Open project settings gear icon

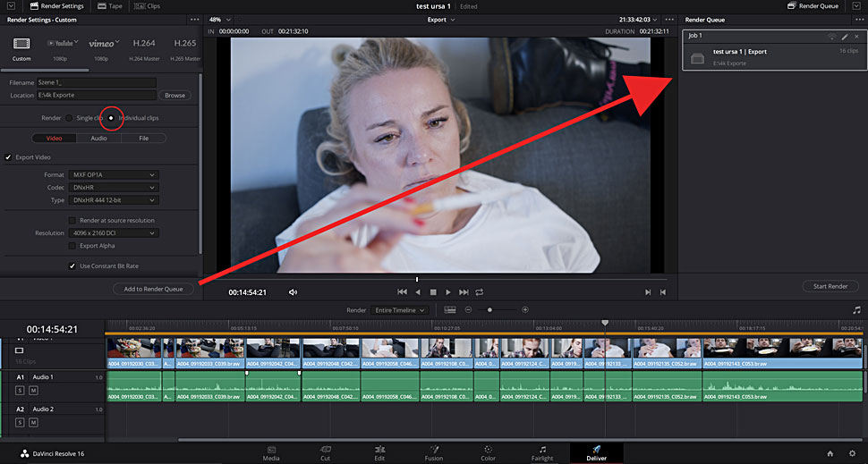[x=853, y=453]
